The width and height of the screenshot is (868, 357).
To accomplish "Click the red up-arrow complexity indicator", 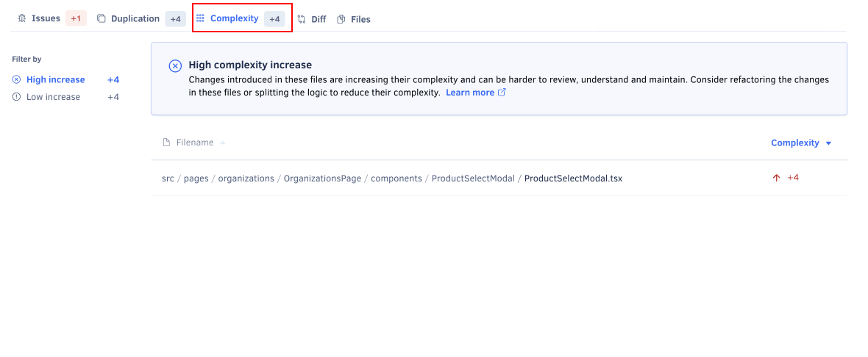I will pyautogui.click(x=776, y=178).
